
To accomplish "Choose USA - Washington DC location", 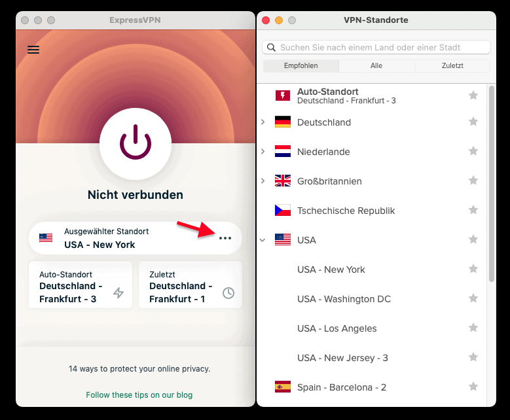I will 373,299.
